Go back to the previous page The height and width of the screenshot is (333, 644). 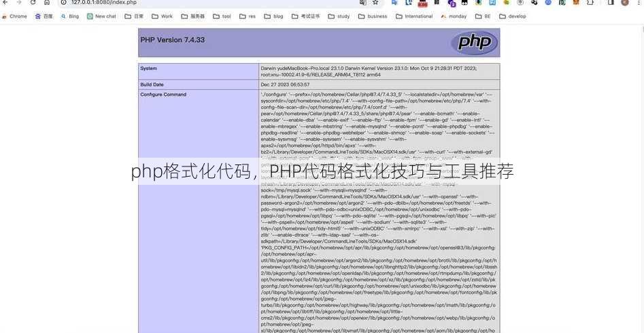pyautogui.click(x=5, y=2)
